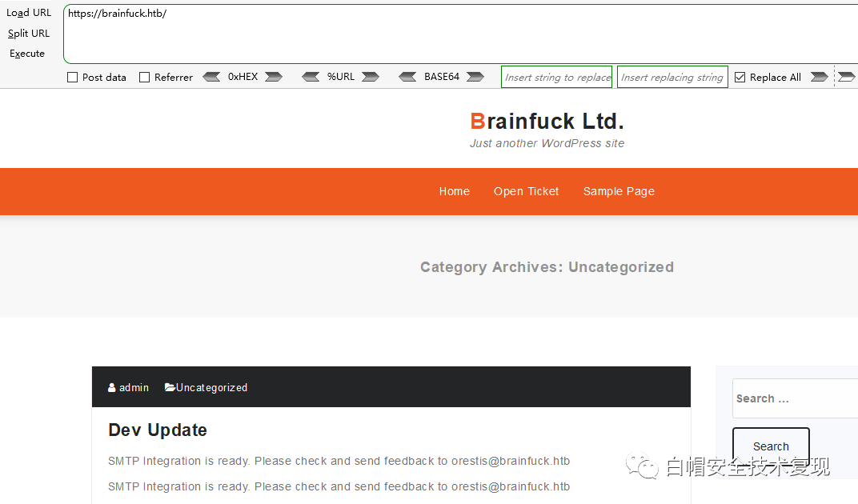Click the 0xHEX decode left arrow
Viewport: 858px width, 504px height.
pos(211,77)
